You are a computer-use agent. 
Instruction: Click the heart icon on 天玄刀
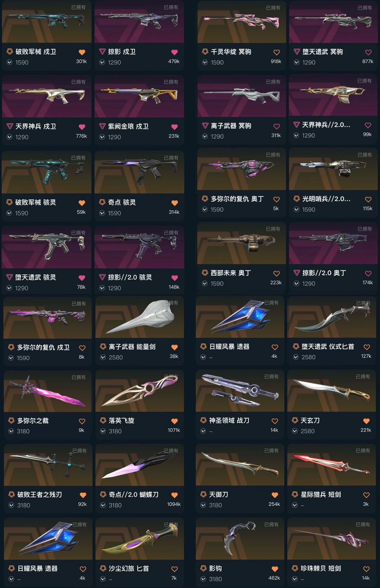pyautogui.click(x=366, y=421)
